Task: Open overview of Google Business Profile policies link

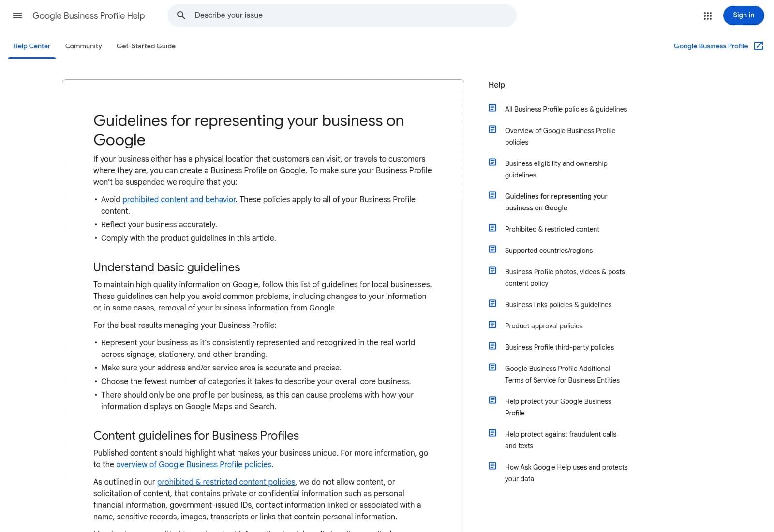Action: click(193, 464)
